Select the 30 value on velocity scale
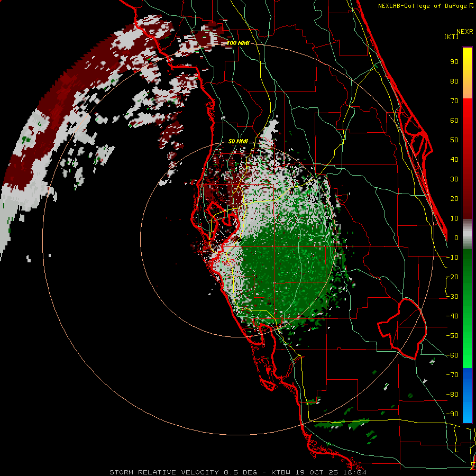476x476 pixels. [x=454, y=179]
